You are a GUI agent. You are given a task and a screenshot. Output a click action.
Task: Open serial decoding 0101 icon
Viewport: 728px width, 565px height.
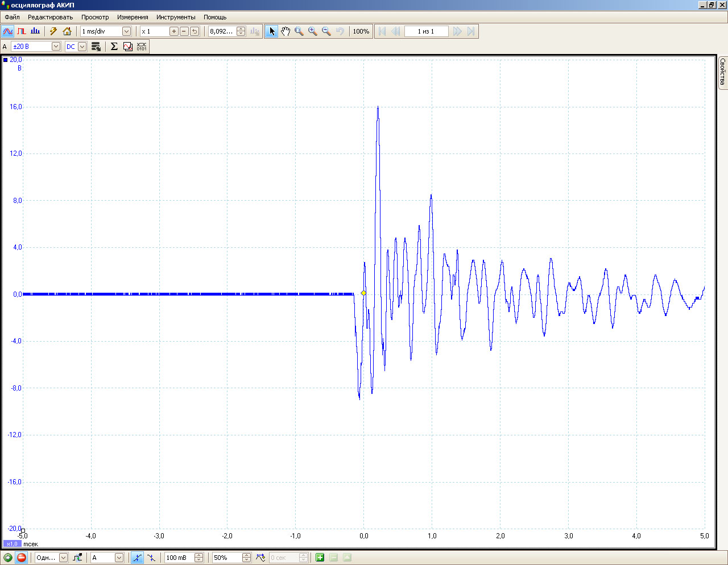click(142, 47)
